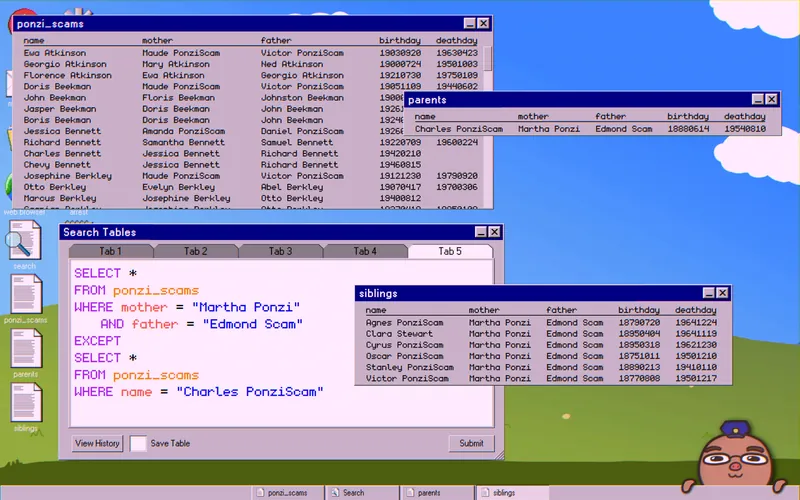
Task: Open Tab 2 in Search Tables
Action: tap(195, 251)
